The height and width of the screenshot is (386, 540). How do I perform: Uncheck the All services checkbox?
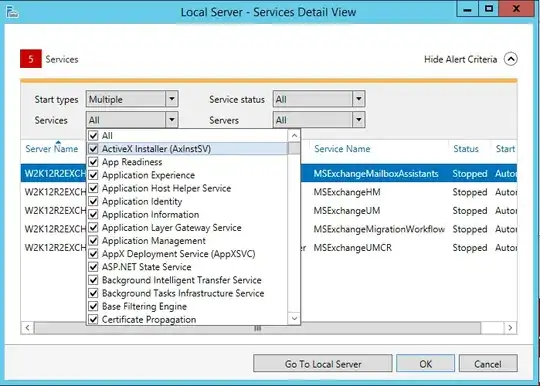pyautogui.click(x=93, y=136)
